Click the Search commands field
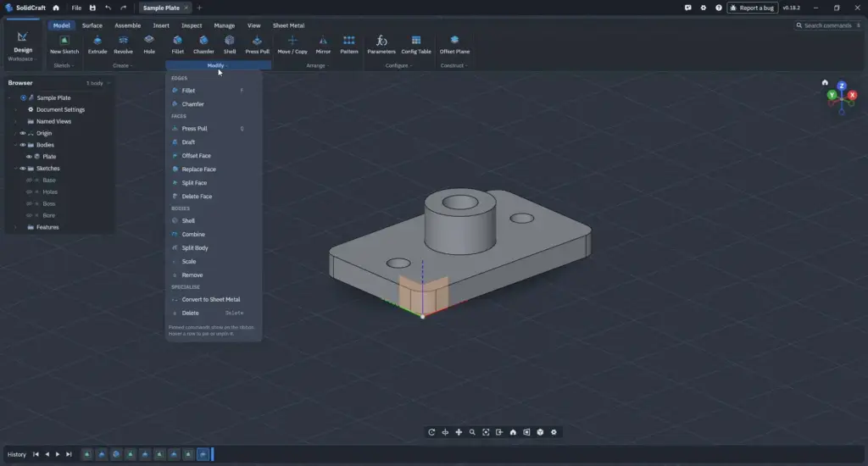Image resolution: width=868 pixels, height=466 pixels. click(x=827, y=25)
